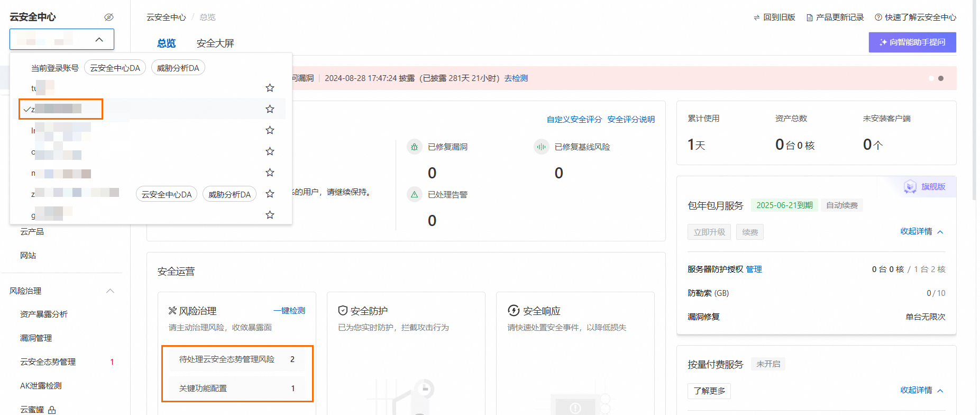Favorite the account row starting with 'c'
This screenshot has height=415, width=980.
click(270, 151)
